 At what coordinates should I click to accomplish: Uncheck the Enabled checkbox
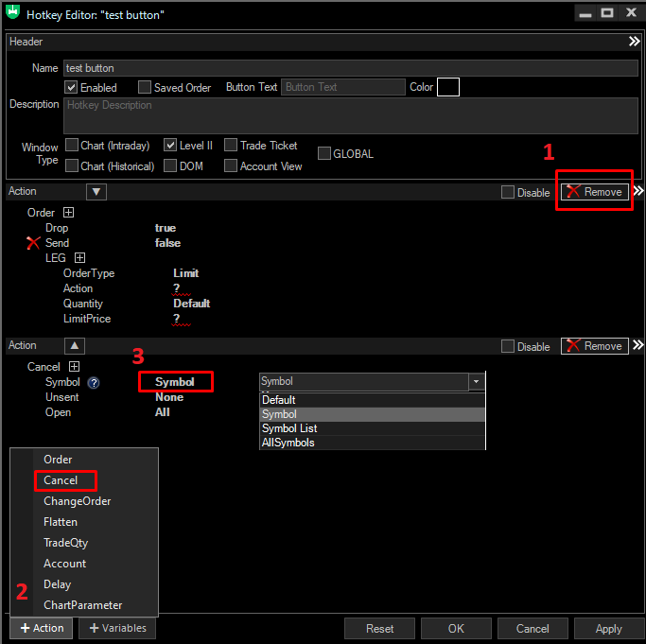(72, 87)
